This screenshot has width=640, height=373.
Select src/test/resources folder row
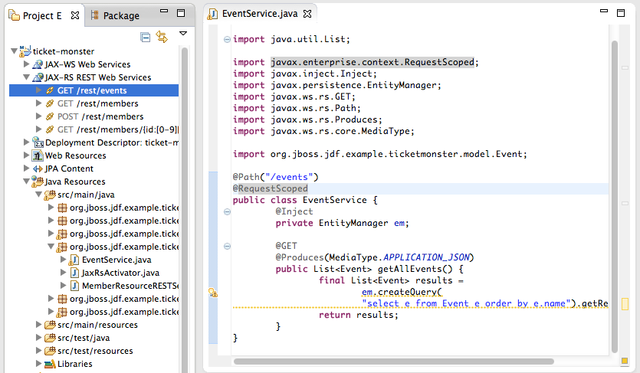[95, 351]
